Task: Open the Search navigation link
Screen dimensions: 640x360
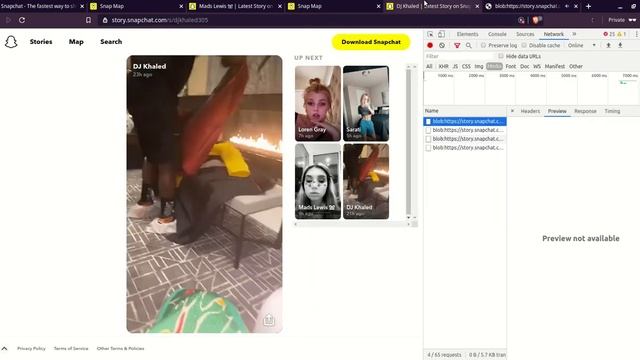Action: click(111, 42)
